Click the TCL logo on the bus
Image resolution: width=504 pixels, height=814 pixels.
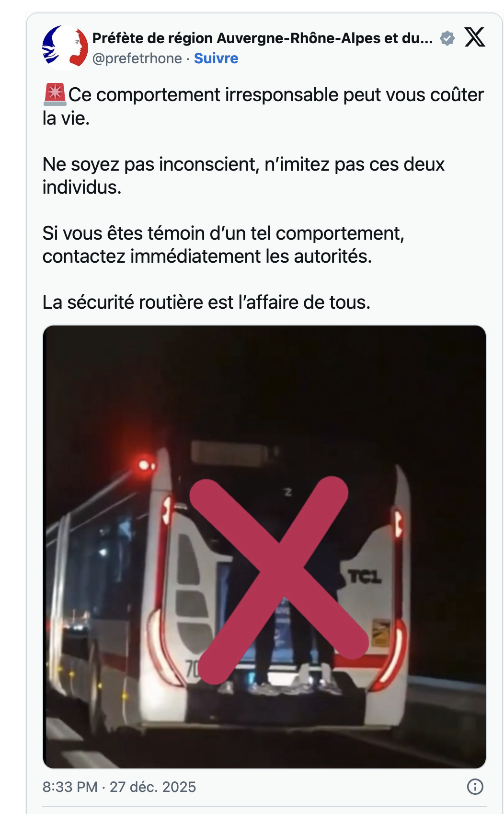(365, 577)
